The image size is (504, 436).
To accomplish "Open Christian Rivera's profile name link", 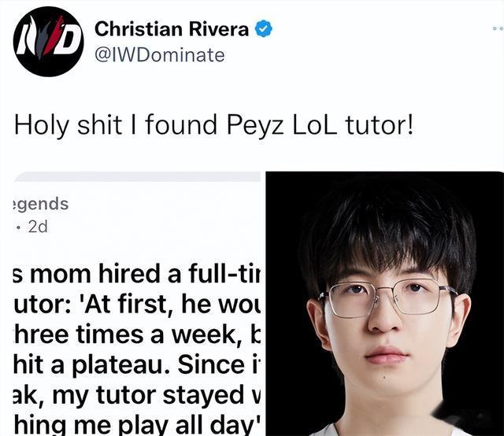I will 172,29.
